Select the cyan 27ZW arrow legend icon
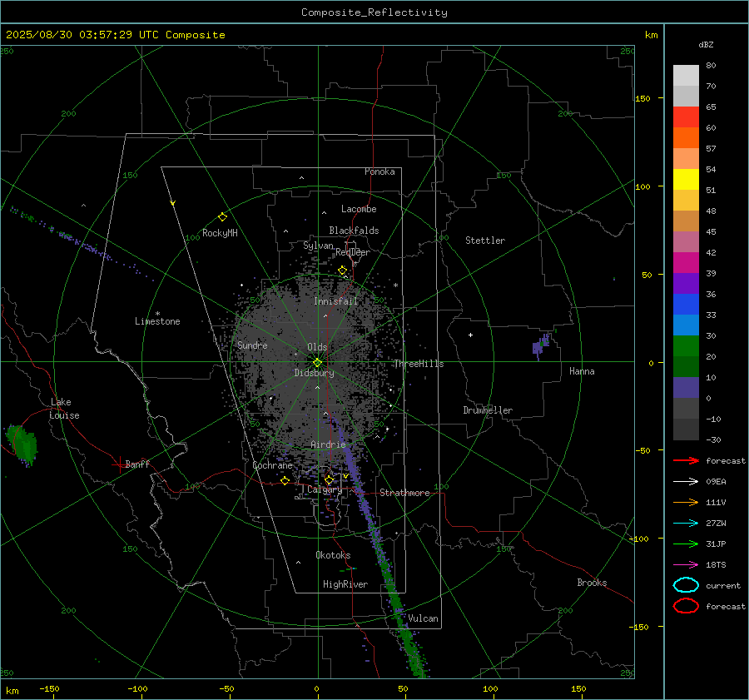Image resolution: width=749 pixels, height=700 pixels. coord(686,523)
